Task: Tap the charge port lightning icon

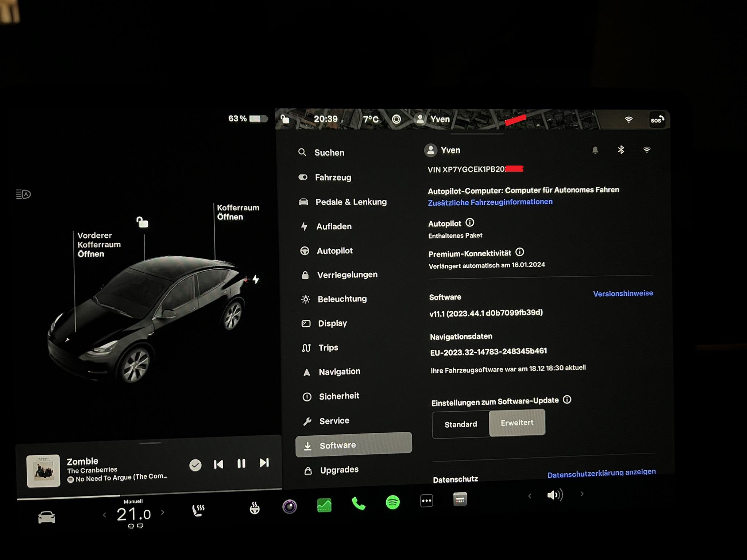Action: pos(256,279)
